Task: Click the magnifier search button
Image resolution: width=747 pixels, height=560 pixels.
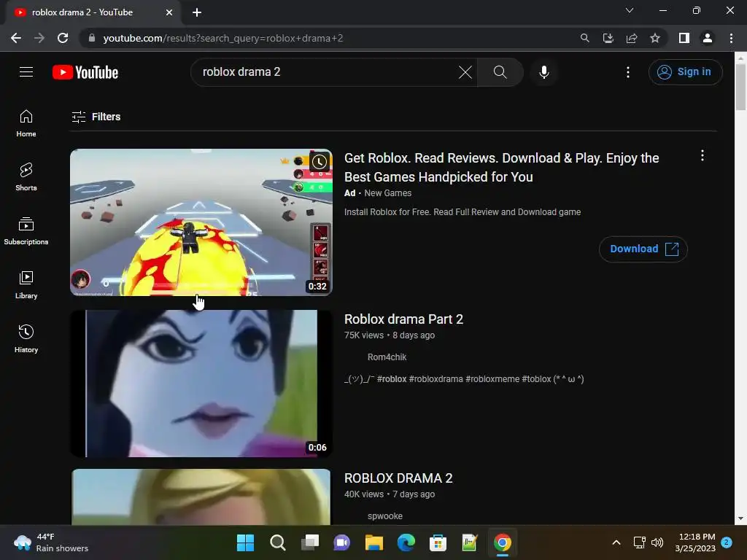Action: point(500,72)
